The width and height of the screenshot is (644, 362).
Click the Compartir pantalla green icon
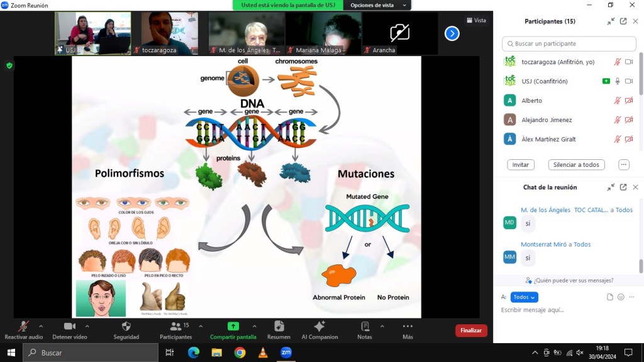tap(233, 327)
